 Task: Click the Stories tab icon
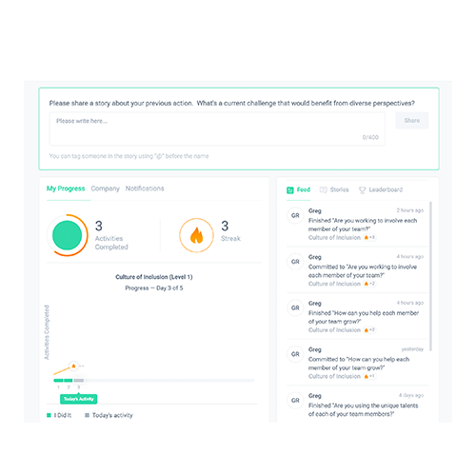pos(323,189)
